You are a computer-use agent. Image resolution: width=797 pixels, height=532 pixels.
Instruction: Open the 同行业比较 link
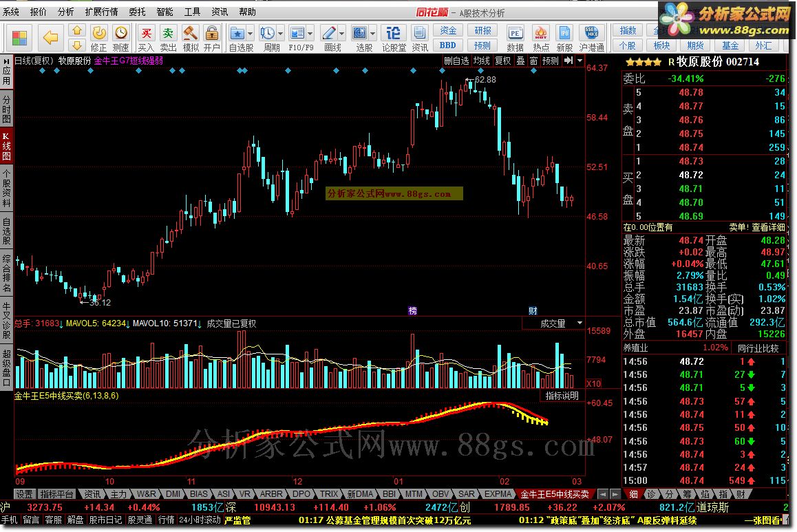(758, 348)
